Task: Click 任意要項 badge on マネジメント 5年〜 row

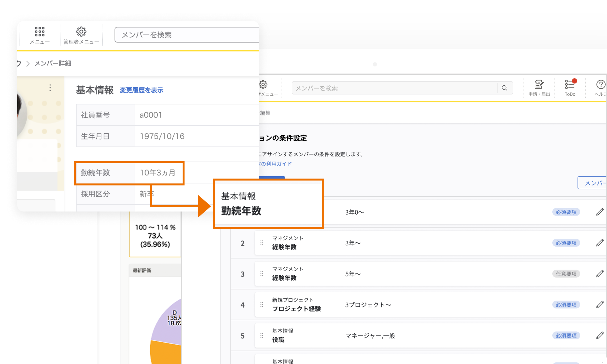Action: pos(566,273)
